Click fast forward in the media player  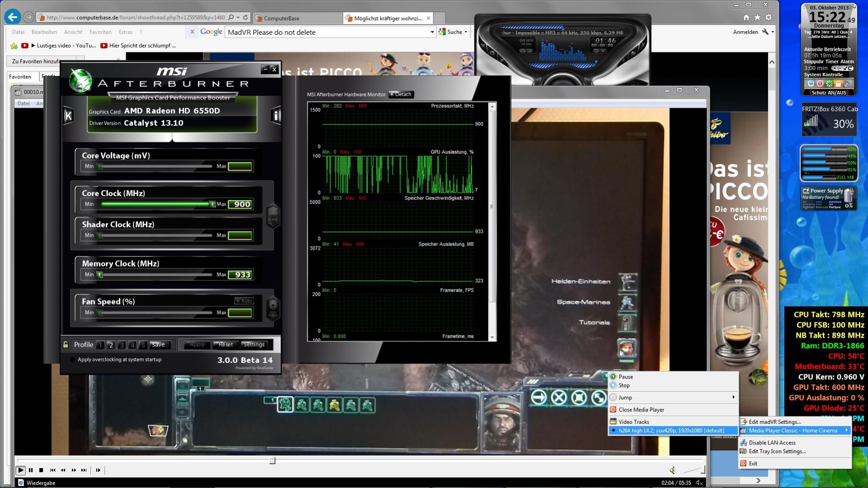point(74,470)
